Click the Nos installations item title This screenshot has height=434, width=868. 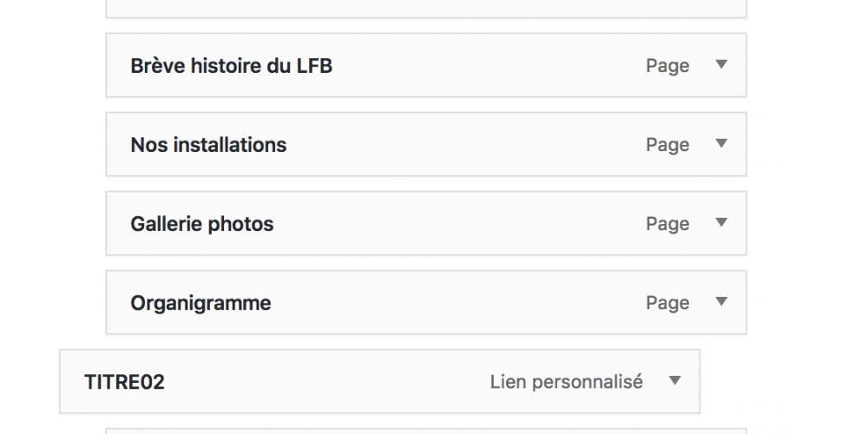(x=208, y=145)
